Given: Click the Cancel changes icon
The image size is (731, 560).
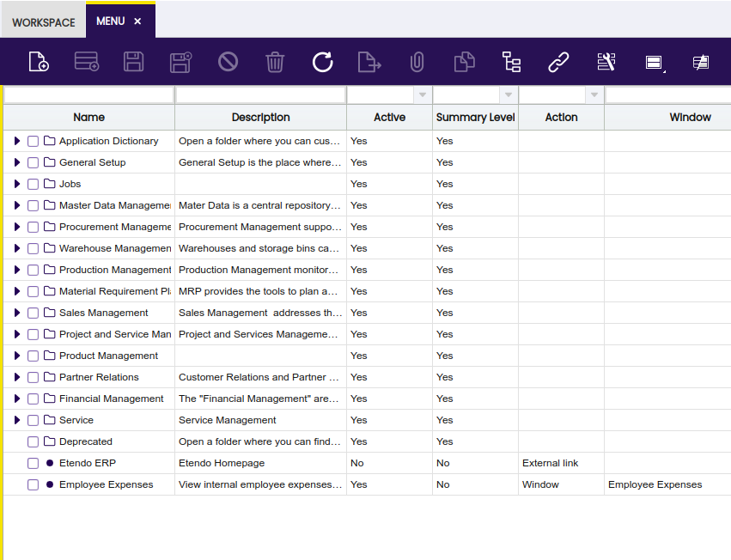Looking at the screenshot, I should pyautogui.click(x=228, y=62).
